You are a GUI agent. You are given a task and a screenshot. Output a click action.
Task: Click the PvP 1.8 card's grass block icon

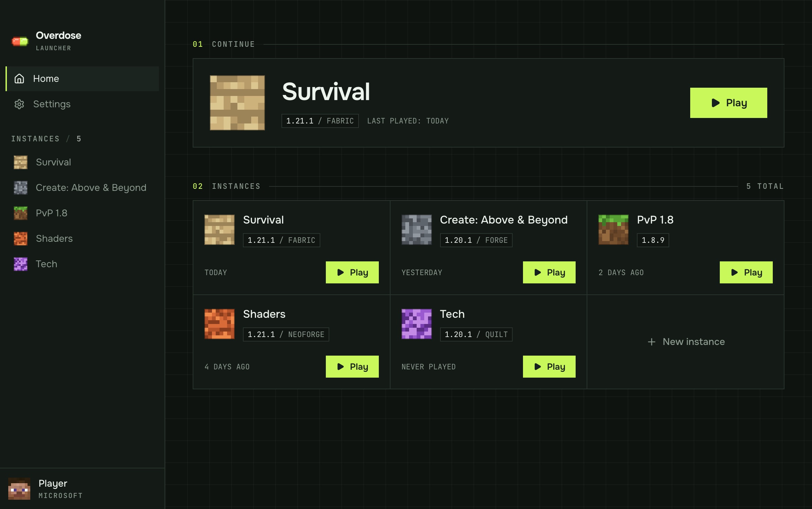(x=613, y=230)
